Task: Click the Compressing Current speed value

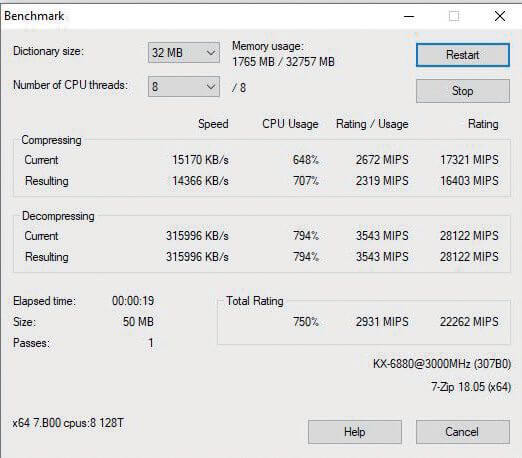Action: pos(200,160)
